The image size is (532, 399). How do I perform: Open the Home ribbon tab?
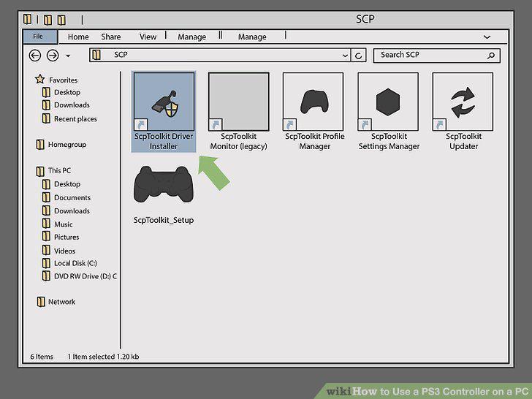click(78, 37)
